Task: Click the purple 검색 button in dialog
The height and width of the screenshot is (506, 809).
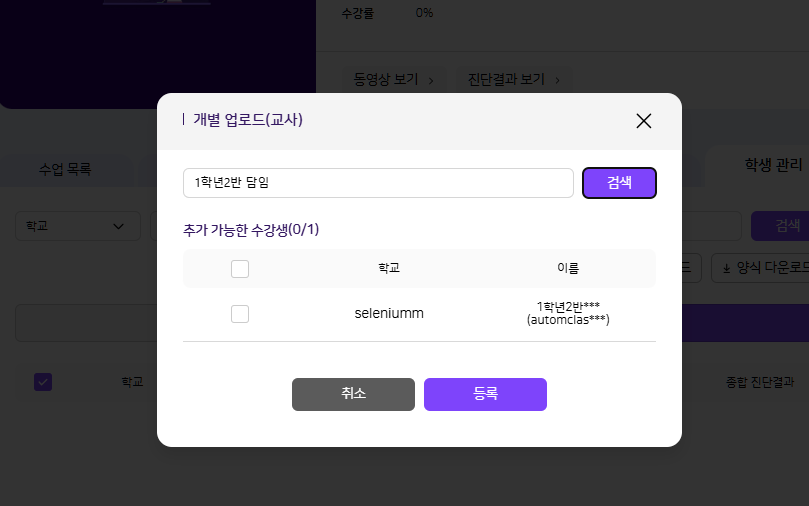Action: coord(619,183)
